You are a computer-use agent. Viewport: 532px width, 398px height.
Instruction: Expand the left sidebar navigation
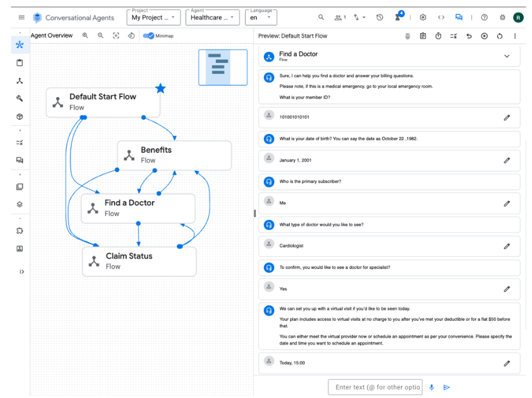click(x=22, y=272)
